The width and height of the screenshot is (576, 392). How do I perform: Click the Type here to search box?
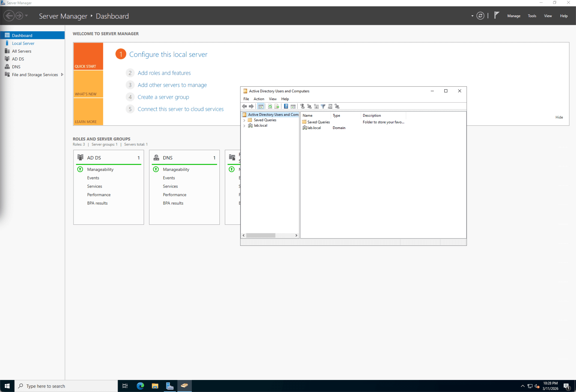[x=66, y=386]
